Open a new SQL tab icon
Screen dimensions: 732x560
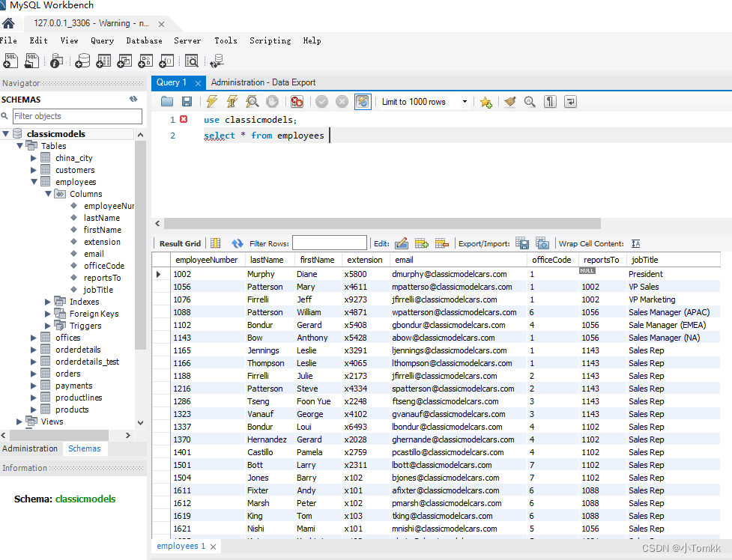point(10,61)
